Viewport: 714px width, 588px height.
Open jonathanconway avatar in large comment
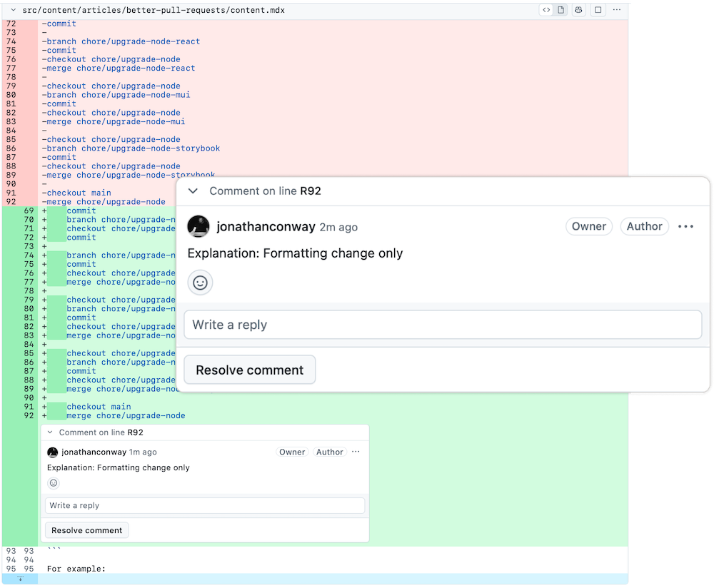pos(198,227)
